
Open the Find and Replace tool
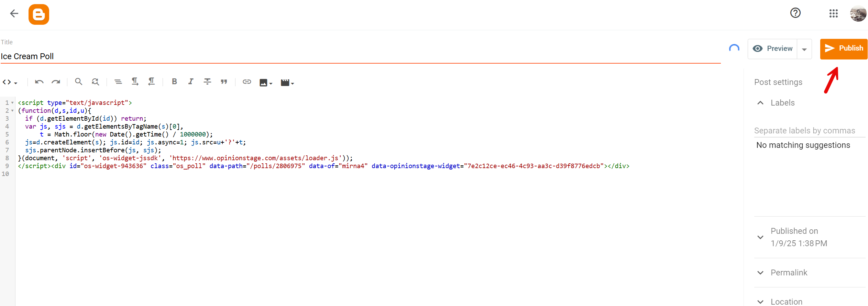click(95, 82)
